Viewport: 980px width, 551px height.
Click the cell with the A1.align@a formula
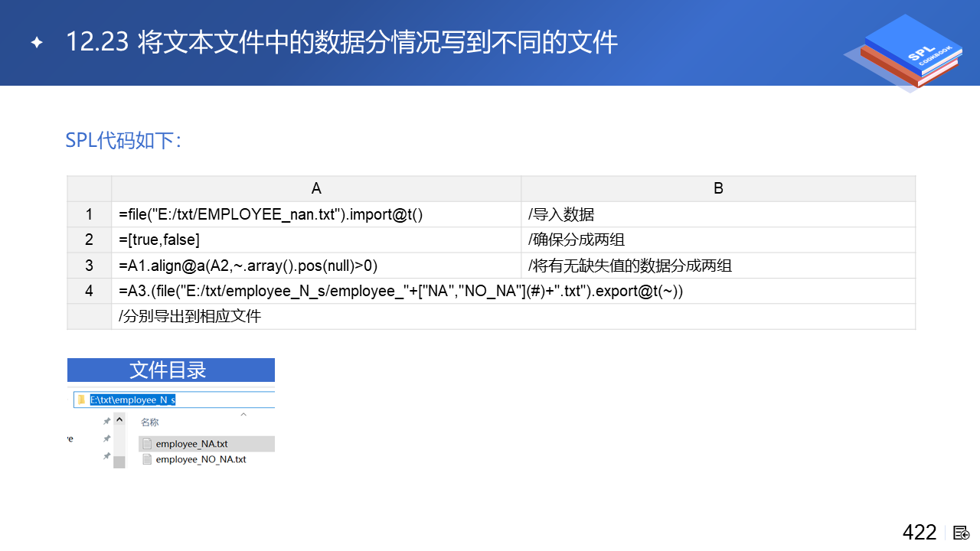316,266
